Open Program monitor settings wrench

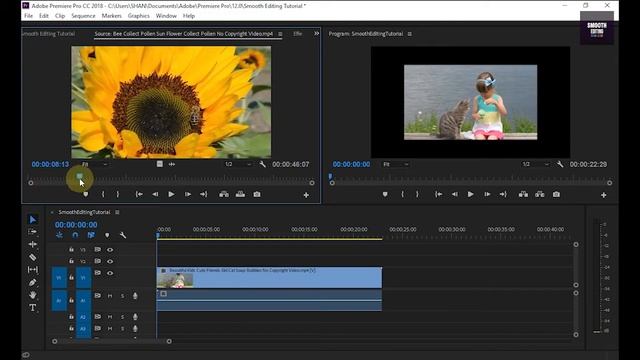(x=560, y=164)
